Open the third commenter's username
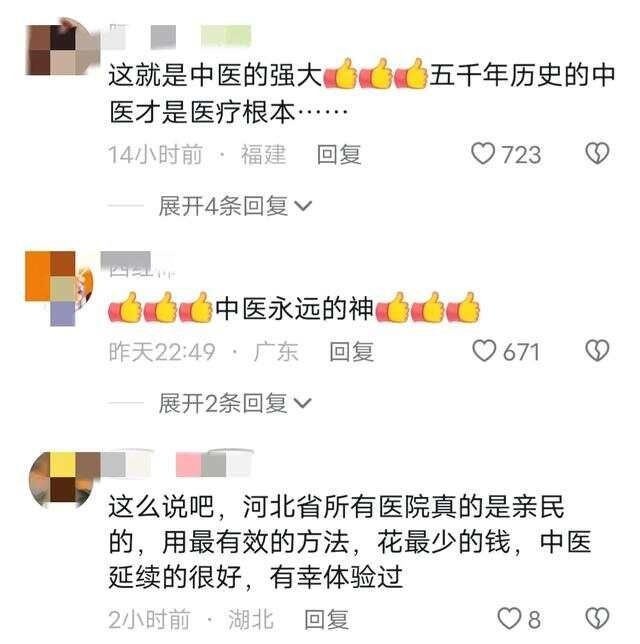 pyautogui.click(x=177, y=463)
